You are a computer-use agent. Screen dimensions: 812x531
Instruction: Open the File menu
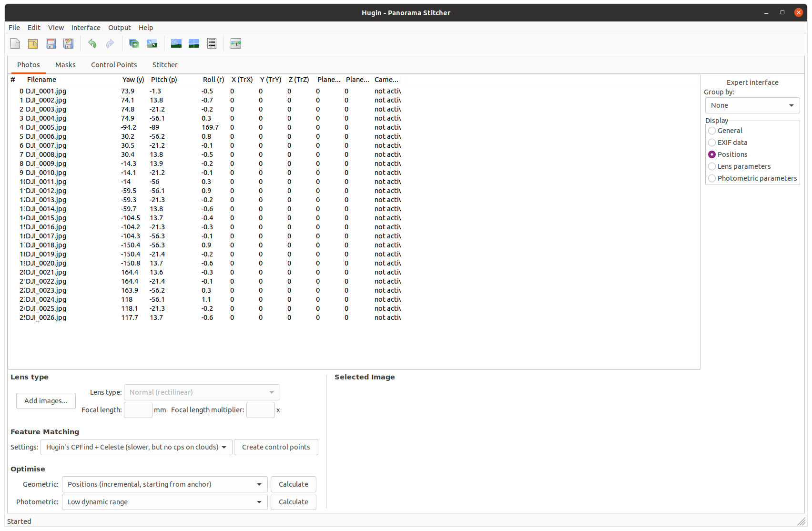coord(14,28)
